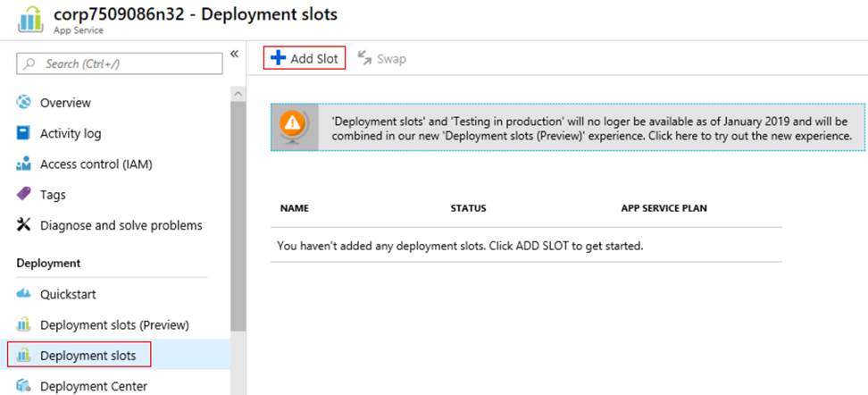868x395 pixels.
Task: Click the new experience notification banner text
Action: coord(590,128)
